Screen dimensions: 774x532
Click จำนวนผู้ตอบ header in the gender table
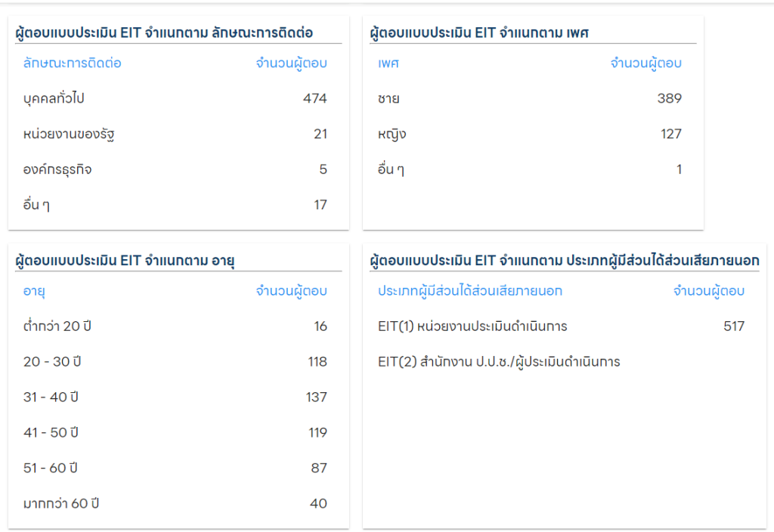pyautogui.click(x=646, y=63)
